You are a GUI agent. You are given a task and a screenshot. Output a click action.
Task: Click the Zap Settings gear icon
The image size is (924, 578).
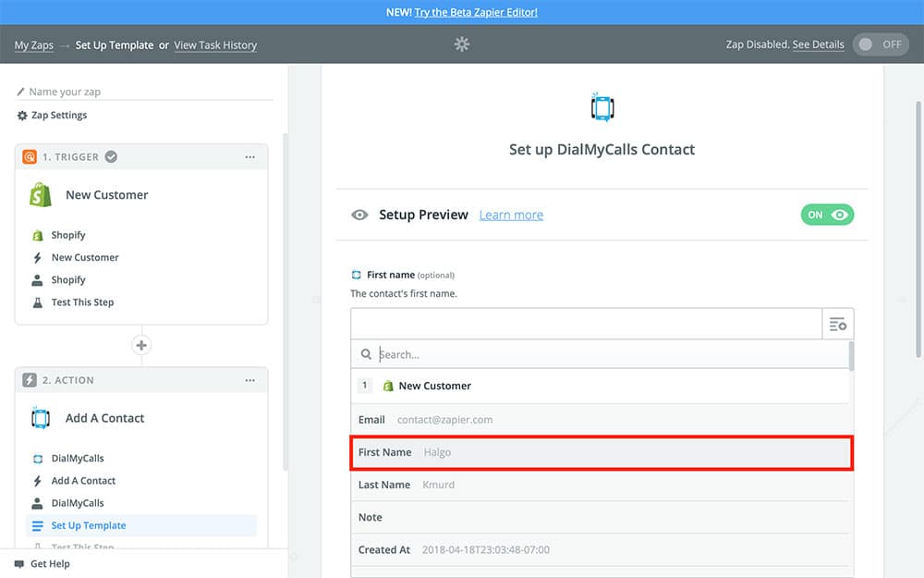[22, 116]
